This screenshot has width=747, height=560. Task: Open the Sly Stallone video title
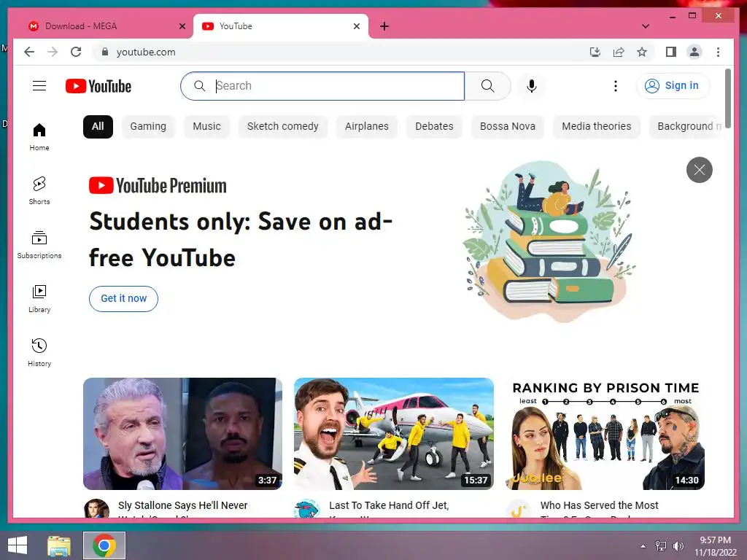183,508
